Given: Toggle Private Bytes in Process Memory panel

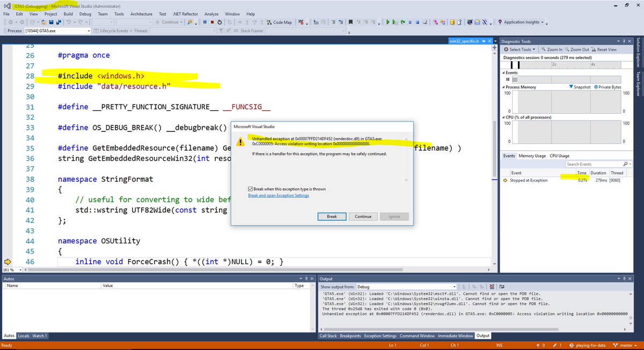Looking at the screenshot, I should (x=609, y=87).
